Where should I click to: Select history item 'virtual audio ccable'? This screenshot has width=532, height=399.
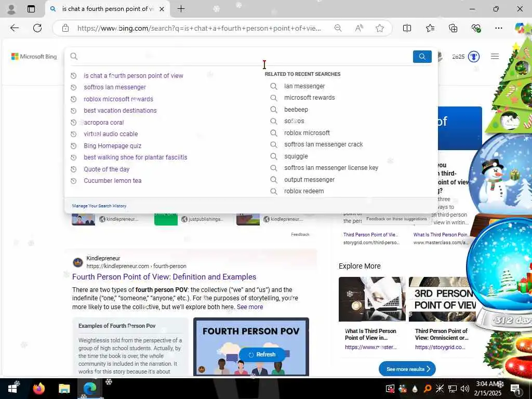(x=111, y=134)
